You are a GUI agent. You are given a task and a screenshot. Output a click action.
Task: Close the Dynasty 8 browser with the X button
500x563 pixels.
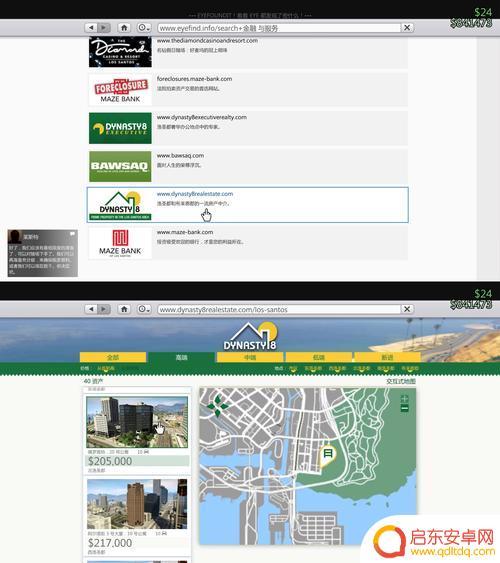pos(407,309)
